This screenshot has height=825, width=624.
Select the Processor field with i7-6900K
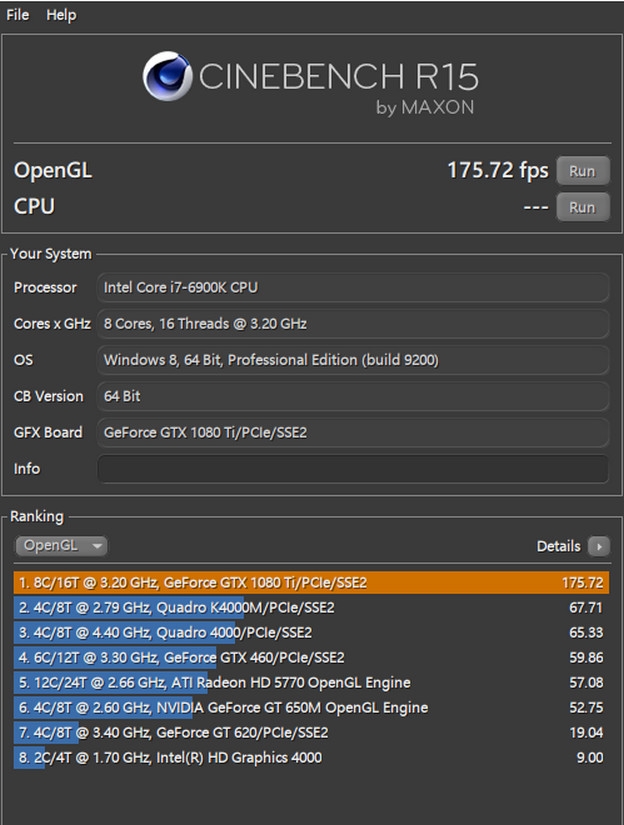click(353, 287)
